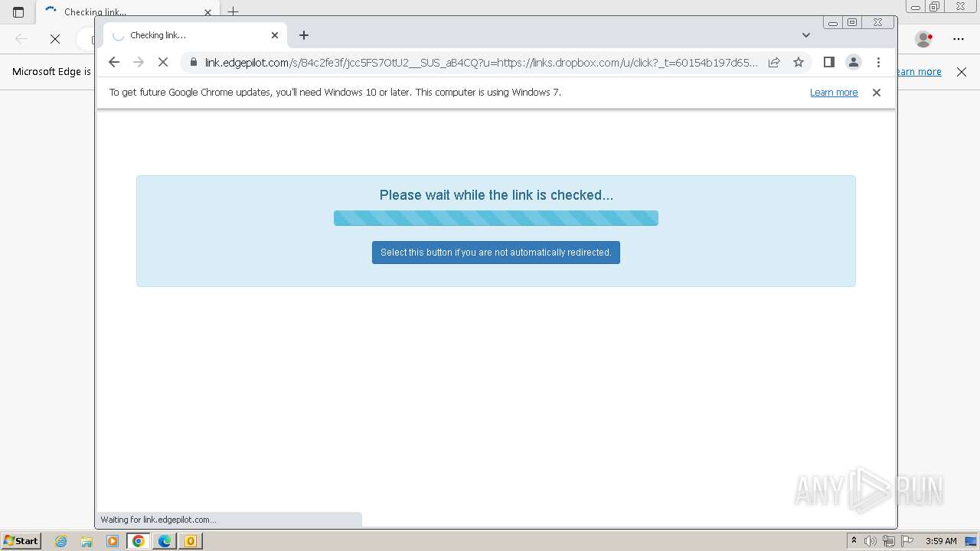
Task: Click the Please wait link check heading
Action: 496,195
